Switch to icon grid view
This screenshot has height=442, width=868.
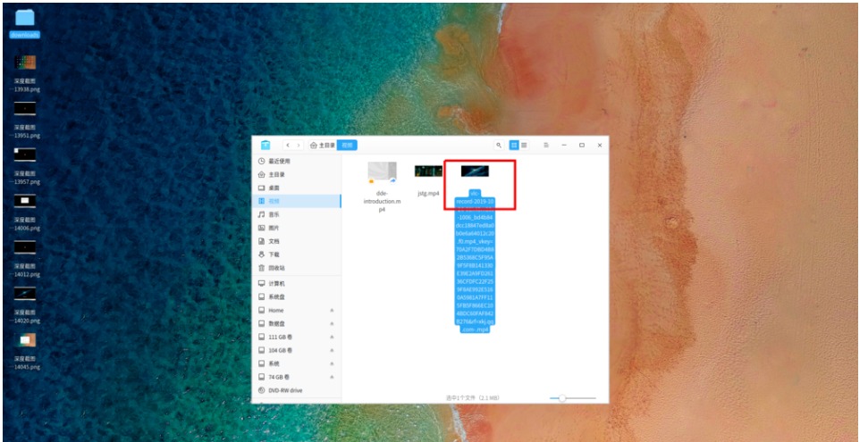(x=514, y=146)
